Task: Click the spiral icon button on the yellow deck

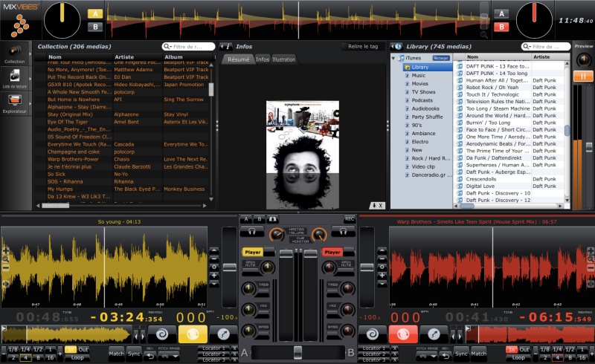Action: pos(163,334)
